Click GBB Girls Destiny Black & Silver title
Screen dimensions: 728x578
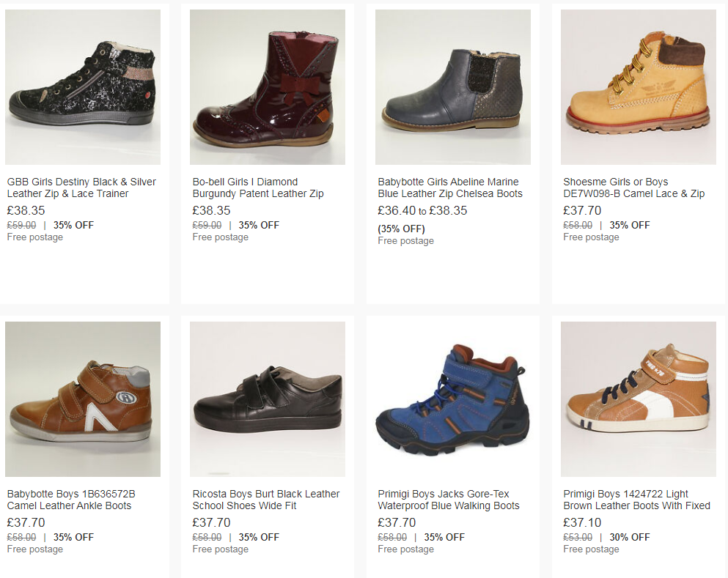[x=81, y=188]
